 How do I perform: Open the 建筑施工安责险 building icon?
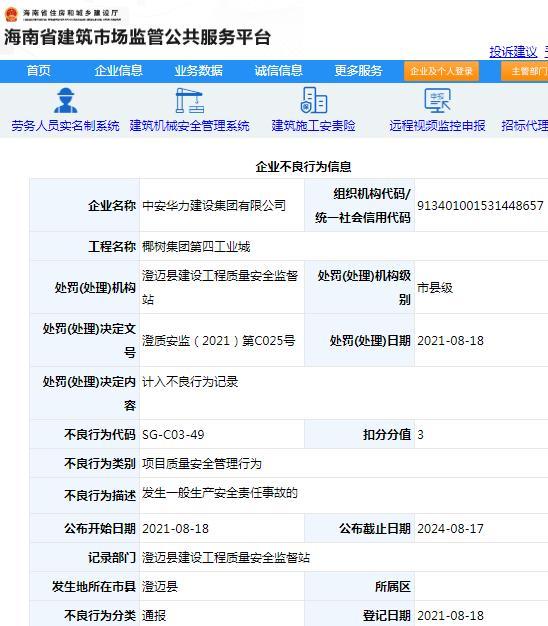point(314,100)
